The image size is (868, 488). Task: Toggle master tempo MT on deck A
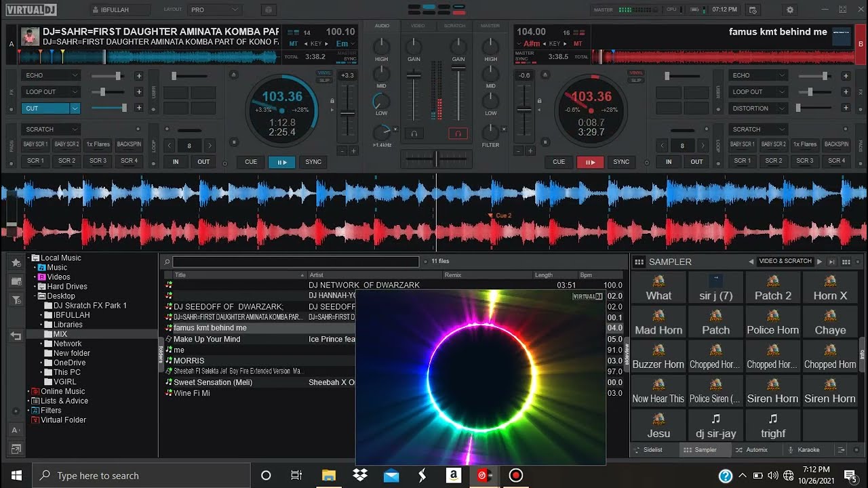(x=294, y=43)
